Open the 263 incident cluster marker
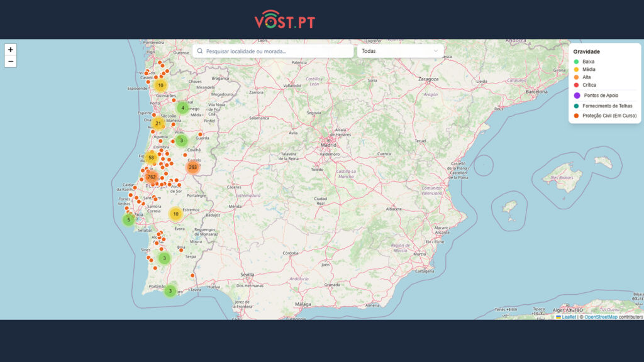This screenshot has height=362, width=644. pyautogui.click(x=192, y=167)
